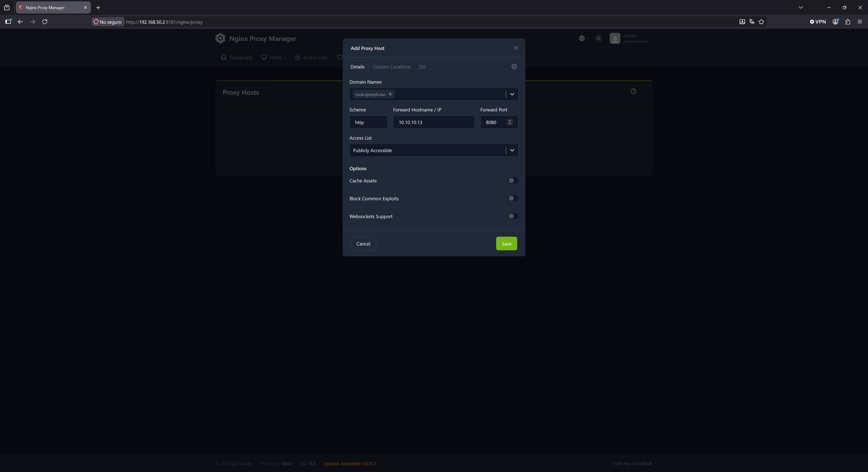Go to Access Lists in the navigation
The image size is (868, 472).
[x=311, y=58]
